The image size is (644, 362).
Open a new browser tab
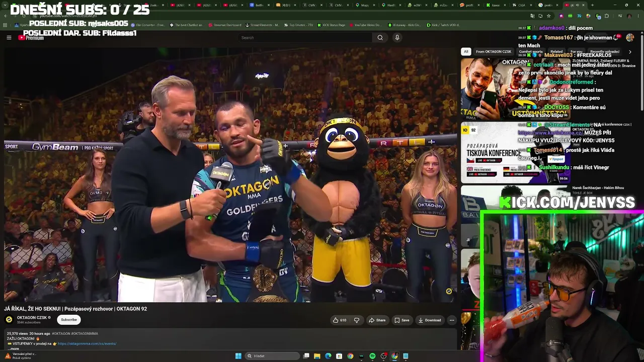coord(592,5)
